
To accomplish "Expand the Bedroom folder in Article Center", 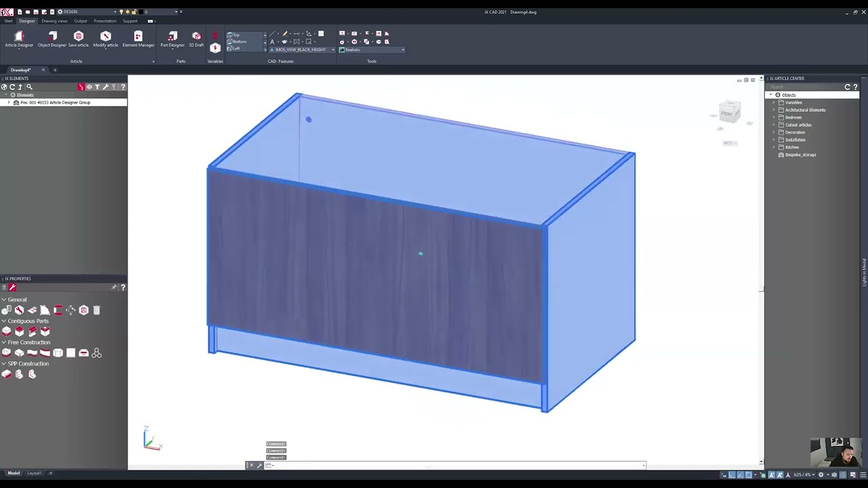I will pyautogui.click(x=774, y=117).
